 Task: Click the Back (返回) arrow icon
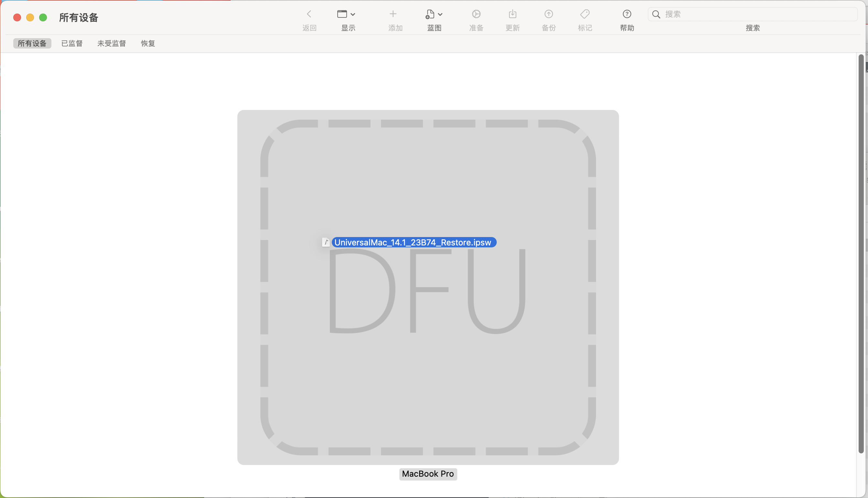click(x=309, y=14)
